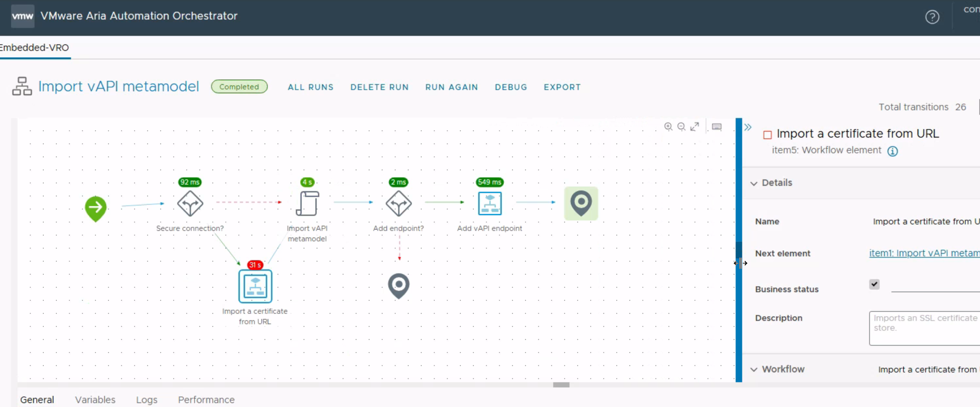
Task: Select the Import a certificate from URL node
Action: [255, 286]
